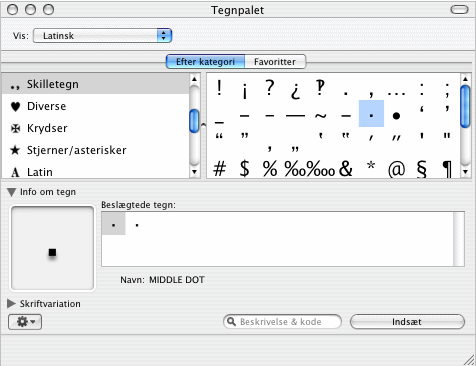Pick the ampersand character

click(x=346, y=168)
